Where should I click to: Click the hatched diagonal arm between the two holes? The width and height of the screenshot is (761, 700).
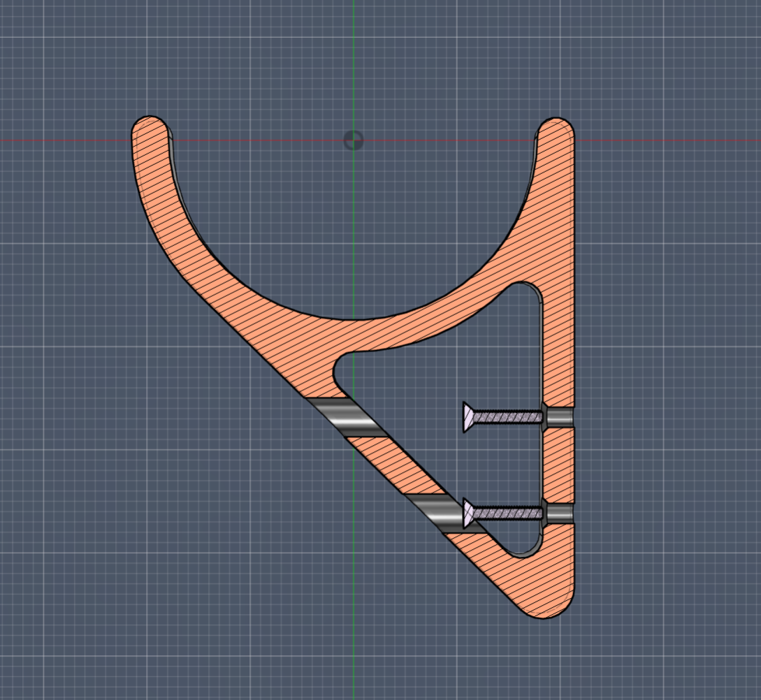pyautogui.click(x=400, y=466)
